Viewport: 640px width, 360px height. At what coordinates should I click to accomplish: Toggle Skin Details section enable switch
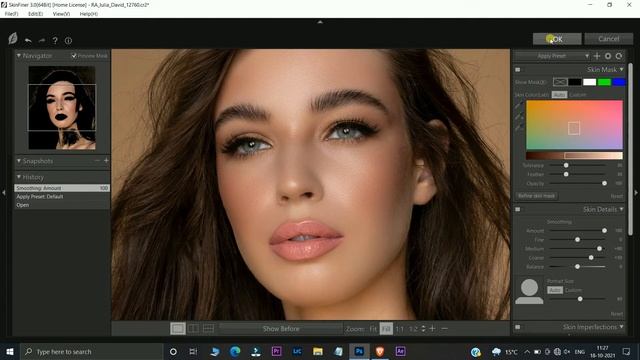click(518, 209)
